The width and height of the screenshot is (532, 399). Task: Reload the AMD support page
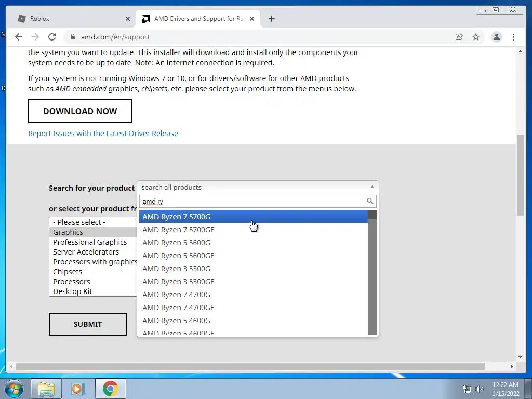click(x=52, y=37)
